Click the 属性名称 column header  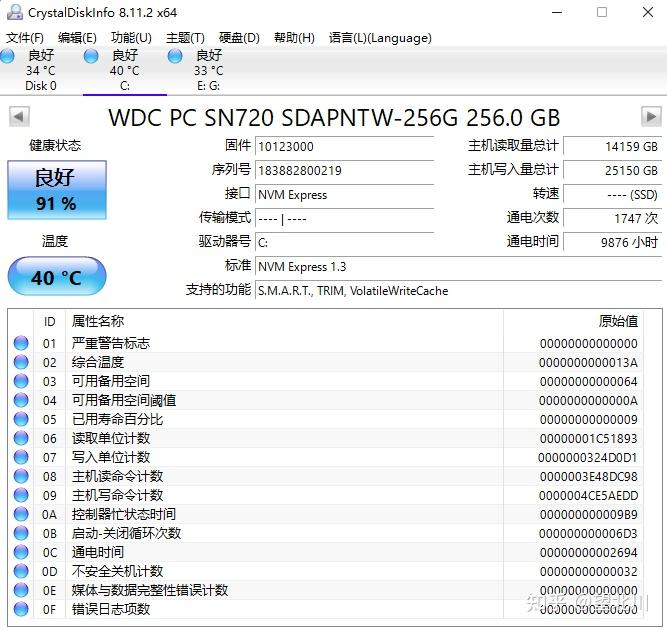[x=284, y=322]
